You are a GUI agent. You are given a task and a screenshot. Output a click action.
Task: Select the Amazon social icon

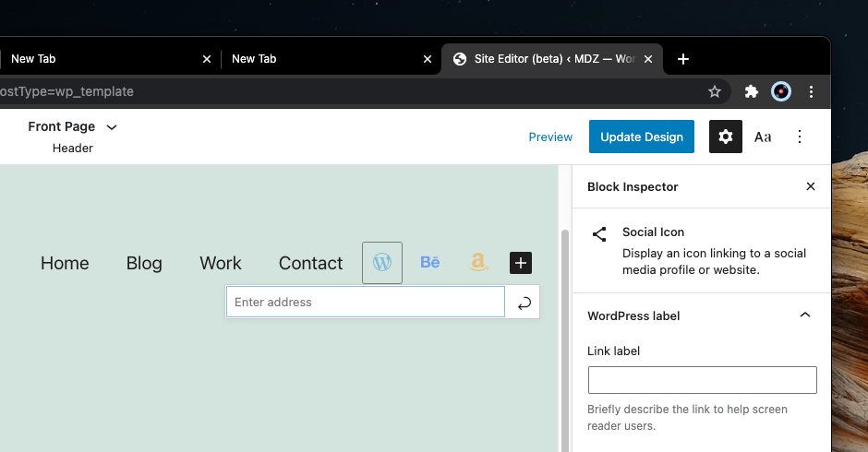click(x=477, y=263)
